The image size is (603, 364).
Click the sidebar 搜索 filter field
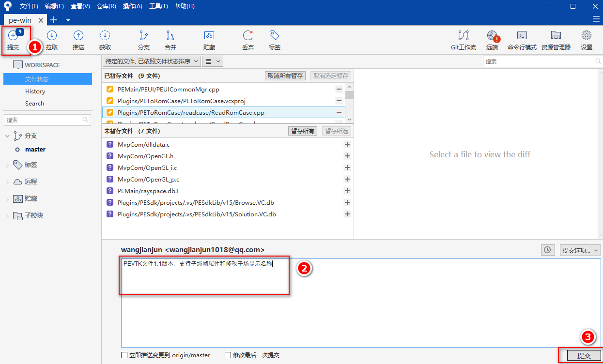pos(47,120)
